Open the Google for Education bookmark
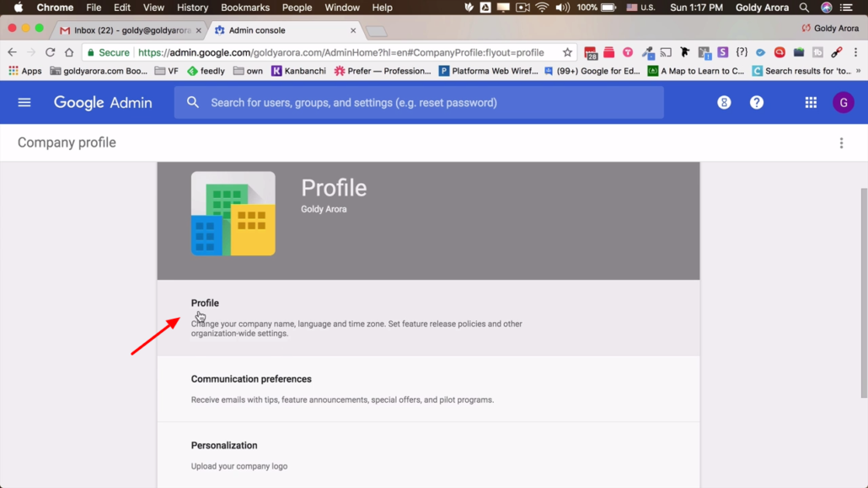This screenshot has width=868, height=488. tap(592, 71)
